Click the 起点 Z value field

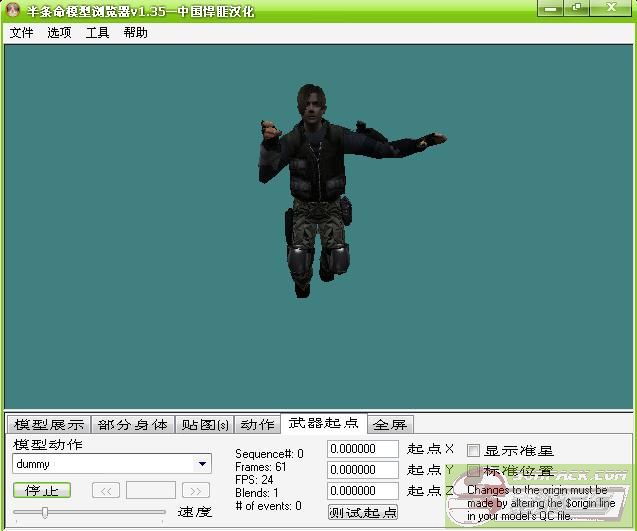pos(362,491)
